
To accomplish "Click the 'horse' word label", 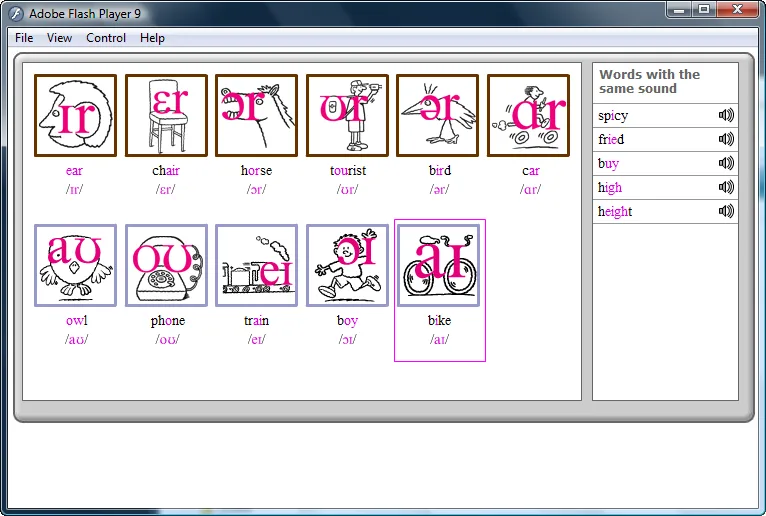I will tap(256, 171).
